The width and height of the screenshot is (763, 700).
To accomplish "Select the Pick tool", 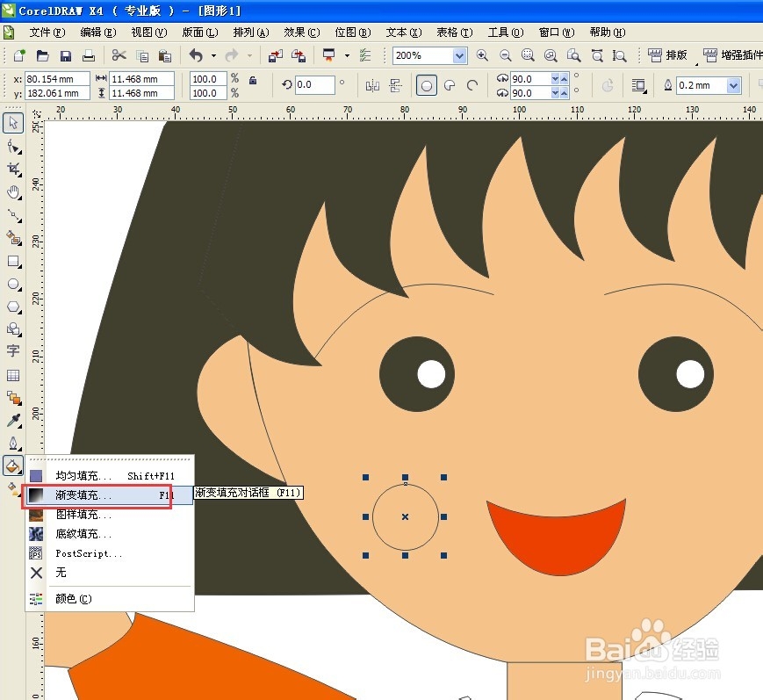I will 13,122.
